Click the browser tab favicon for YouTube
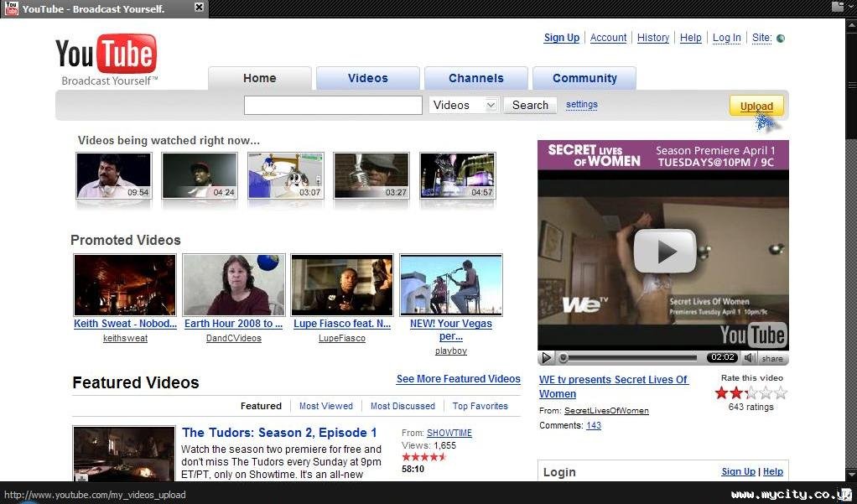Image resolution: width=857 pixels, height=504 pixels. click(x=11, y=8)
